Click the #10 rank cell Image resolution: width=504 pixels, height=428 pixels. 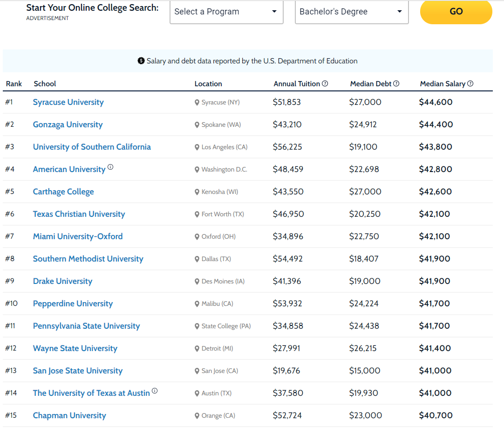coord(11,304)
